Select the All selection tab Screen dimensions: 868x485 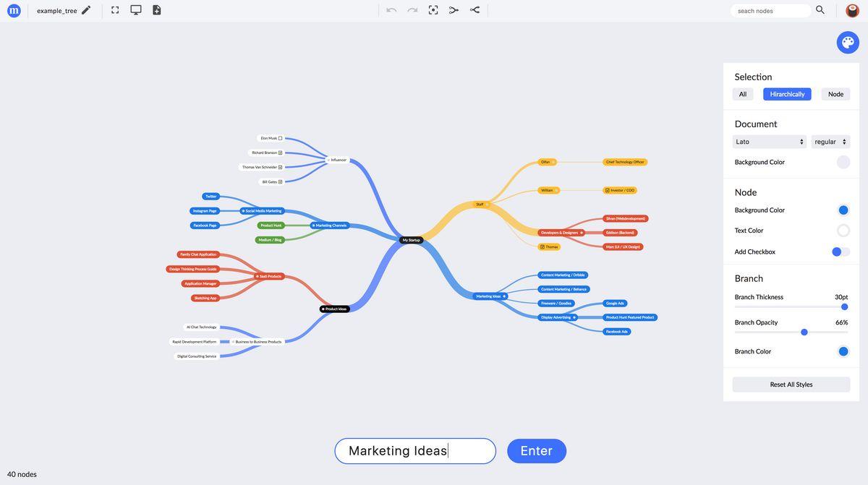click(743, 94)
